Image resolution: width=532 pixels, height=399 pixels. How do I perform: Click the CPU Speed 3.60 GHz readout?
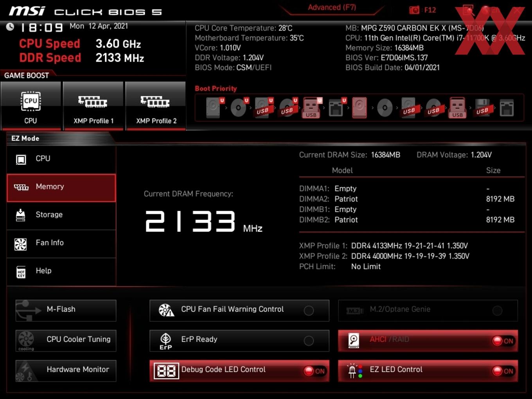[80, 44]
